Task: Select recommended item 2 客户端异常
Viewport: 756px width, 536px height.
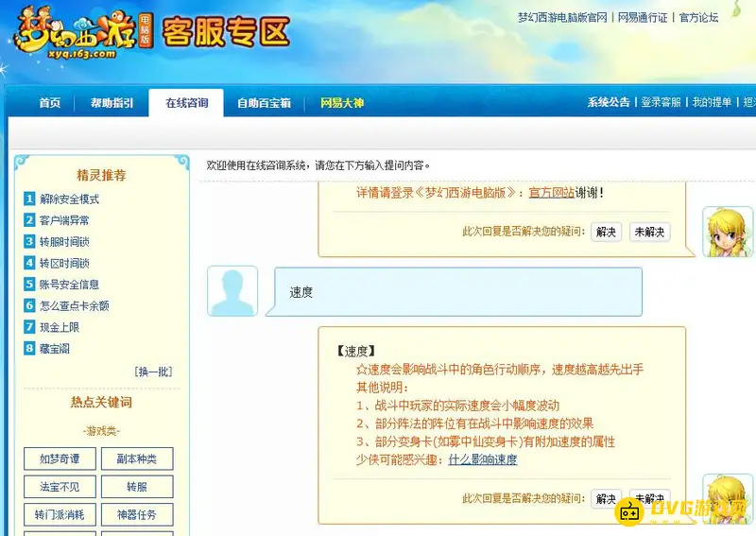Action: click(x=64, y=220)
